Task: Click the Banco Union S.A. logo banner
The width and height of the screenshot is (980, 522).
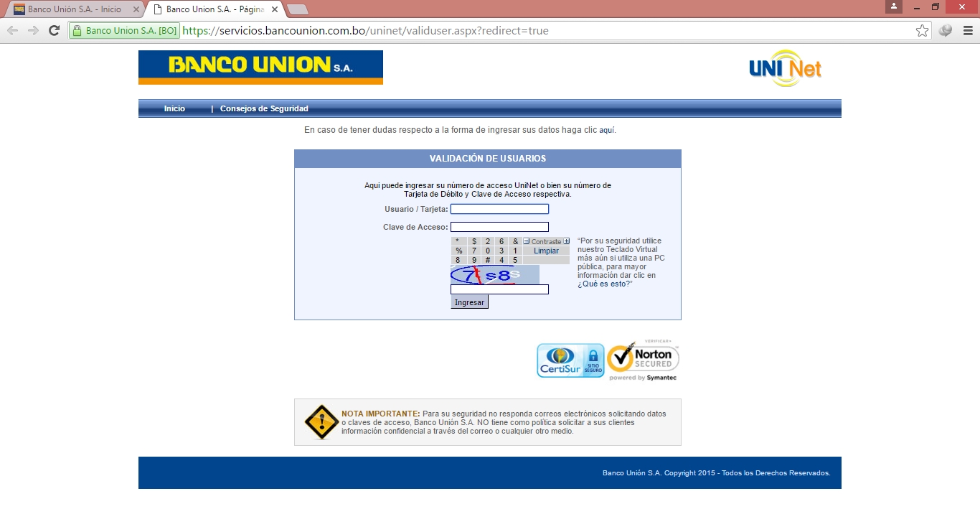Action: tap(260, 67)
